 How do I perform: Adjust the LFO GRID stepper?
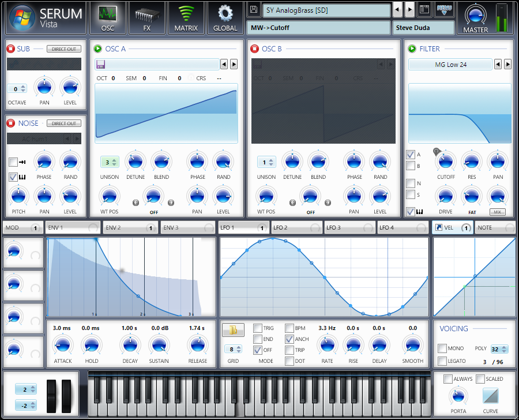pos(234,349)
